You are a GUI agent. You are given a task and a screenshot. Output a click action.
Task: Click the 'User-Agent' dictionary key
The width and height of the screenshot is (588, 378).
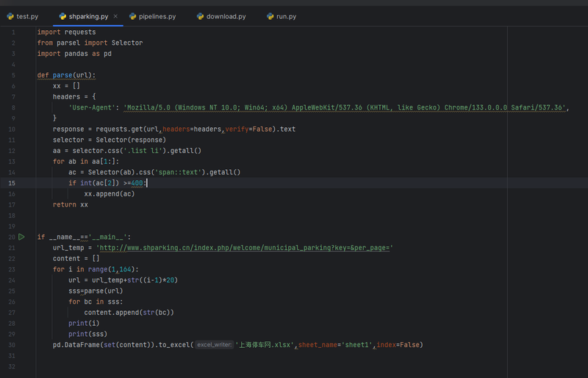[x=92, y=107]
